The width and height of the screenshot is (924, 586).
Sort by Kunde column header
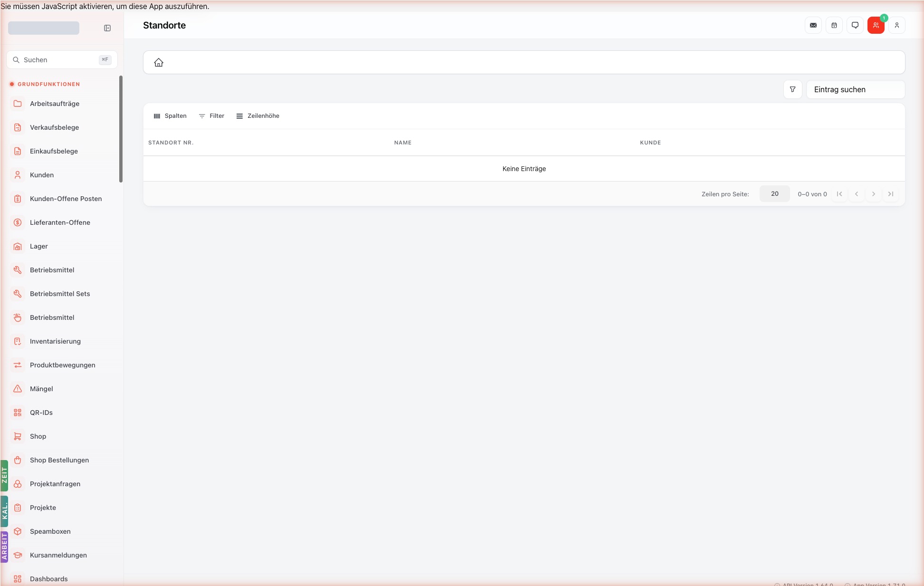click(650, 143)
